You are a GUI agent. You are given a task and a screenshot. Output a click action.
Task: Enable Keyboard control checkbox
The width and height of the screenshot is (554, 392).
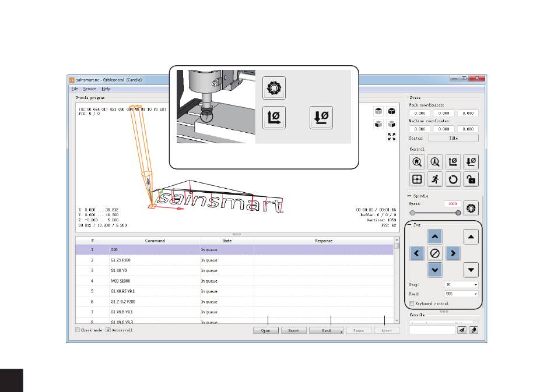tap(412, 303)
